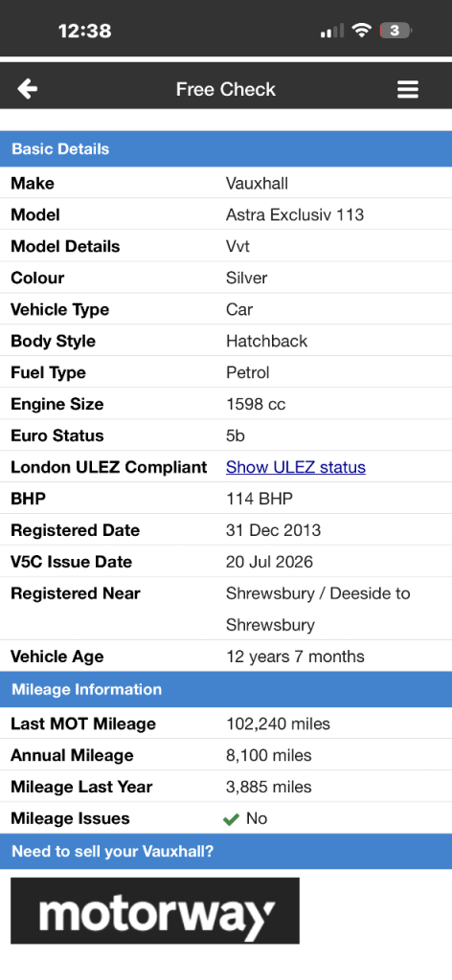Open the Show ULEZ status link

coord(296,467)
